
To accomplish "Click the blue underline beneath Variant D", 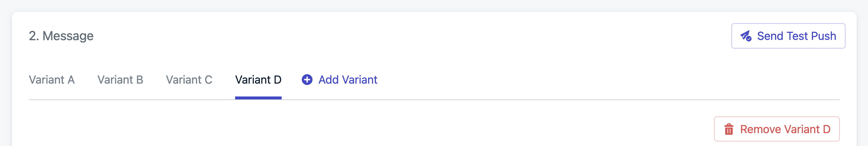I will tap(258, 98).
